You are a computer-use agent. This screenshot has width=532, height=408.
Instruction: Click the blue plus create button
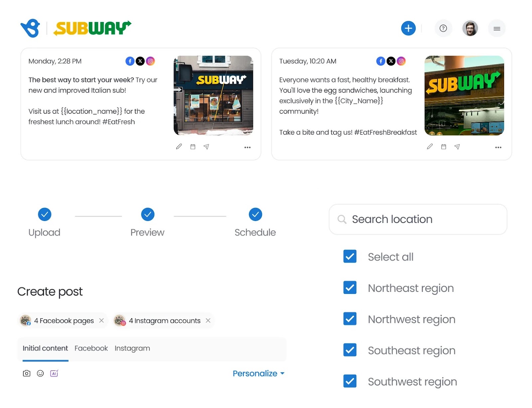(x=408, y=28)
